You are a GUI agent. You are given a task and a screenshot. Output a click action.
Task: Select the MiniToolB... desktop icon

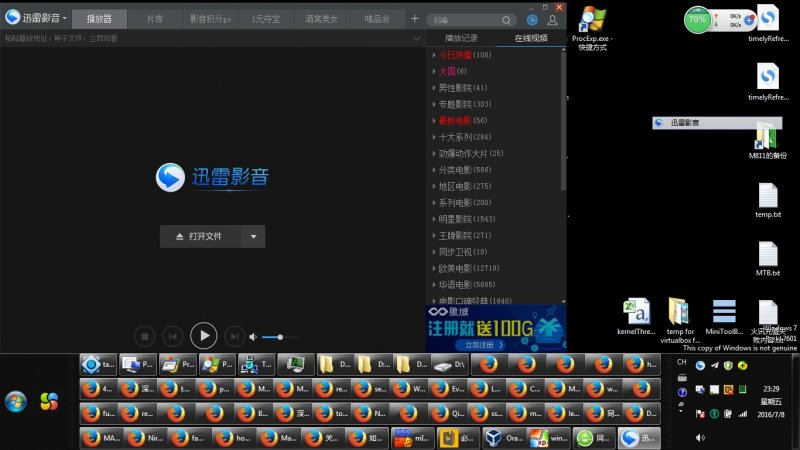tap(724, 316)
